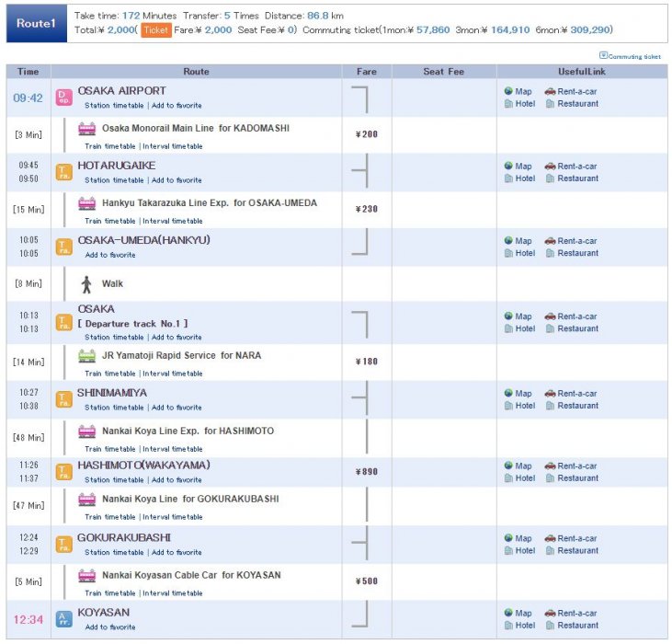Click the train icon for Hankyu Takarazuka Line Exp.
Viewport: 672px width, 644px height.
(x=87, y=203)
